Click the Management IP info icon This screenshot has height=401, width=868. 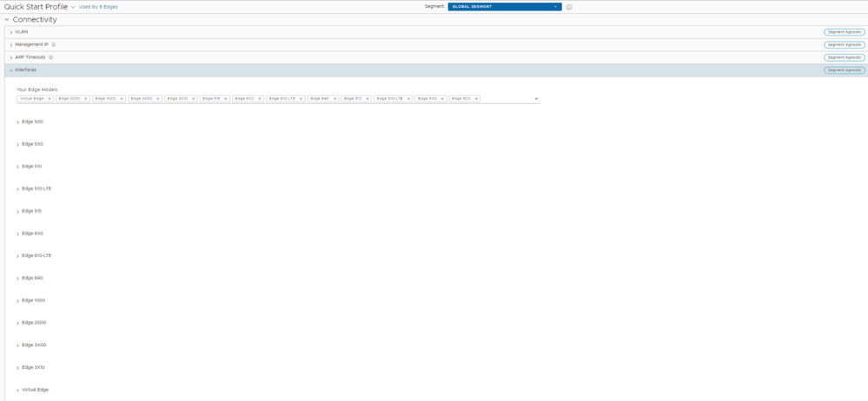click(x=54, y=44)
